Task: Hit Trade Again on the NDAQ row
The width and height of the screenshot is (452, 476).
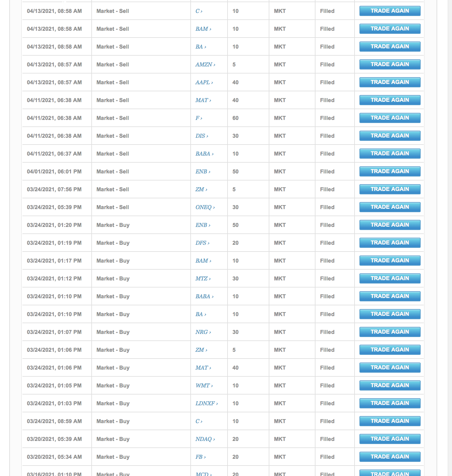Action: click(x=390, y=439)
